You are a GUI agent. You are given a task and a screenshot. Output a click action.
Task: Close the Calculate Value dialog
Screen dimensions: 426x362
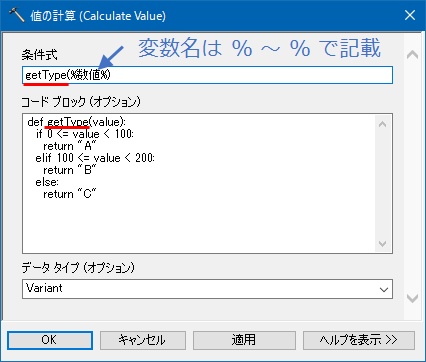(x=410, y=15)
